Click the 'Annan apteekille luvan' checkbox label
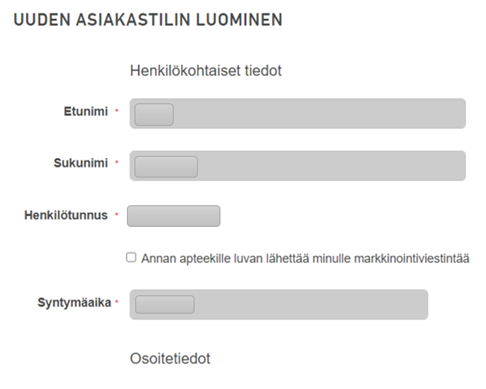The image size is (486, 389). (x=305, y=258)
